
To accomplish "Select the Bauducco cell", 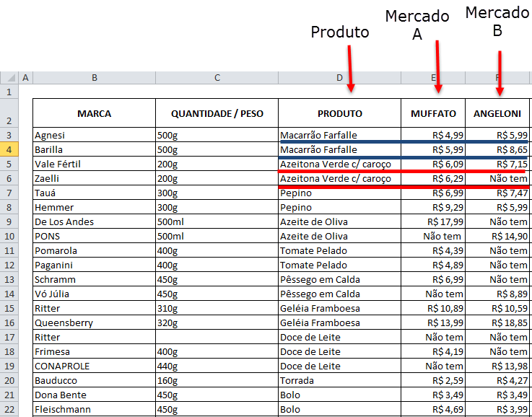I will [x=94, y=380].
